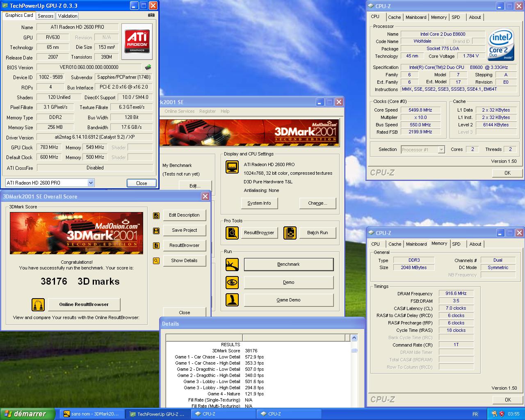525x420 pixels.
Task: Click the taskbar clock showing 03:55
Action: (x=514, y=414)
